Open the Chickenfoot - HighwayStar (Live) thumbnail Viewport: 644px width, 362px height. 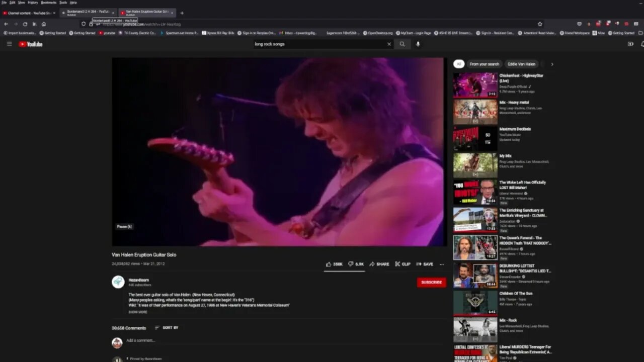[x=475, y=85]
